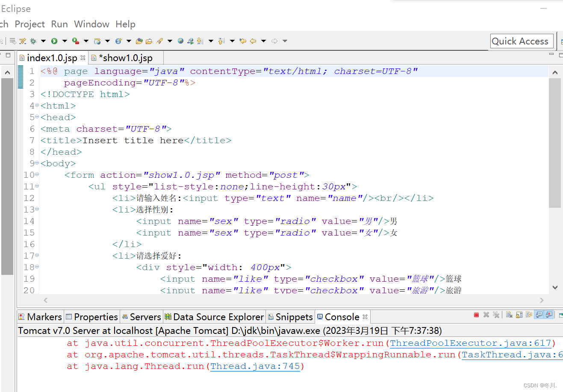The height and width of the screenshot is (392, 563).
Task: Follow the TaskThread.java stack trace link
Action: (x=512, y=355)
